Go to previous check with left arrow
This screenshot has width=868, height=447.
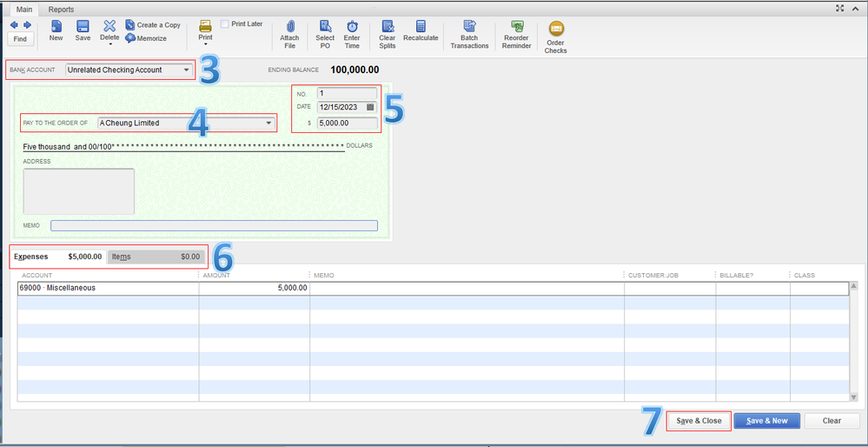click(15, 25)
